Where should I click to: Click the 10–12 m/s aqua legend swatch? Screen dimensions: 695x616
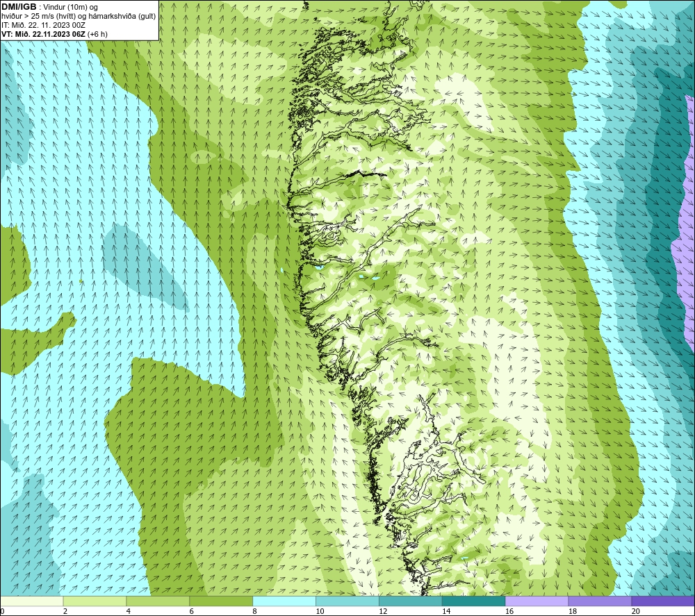(x=347, y=601)
